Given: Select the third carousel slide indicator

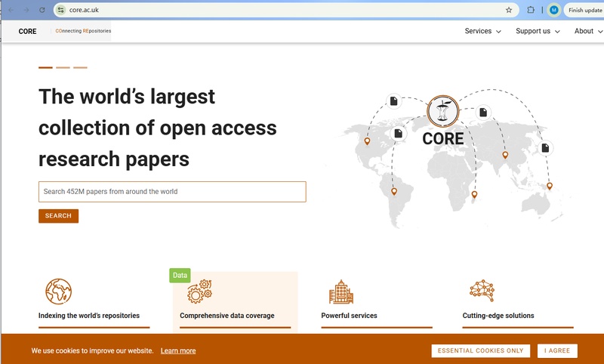Looking at the screenshot, I should [x=80, y=67].
